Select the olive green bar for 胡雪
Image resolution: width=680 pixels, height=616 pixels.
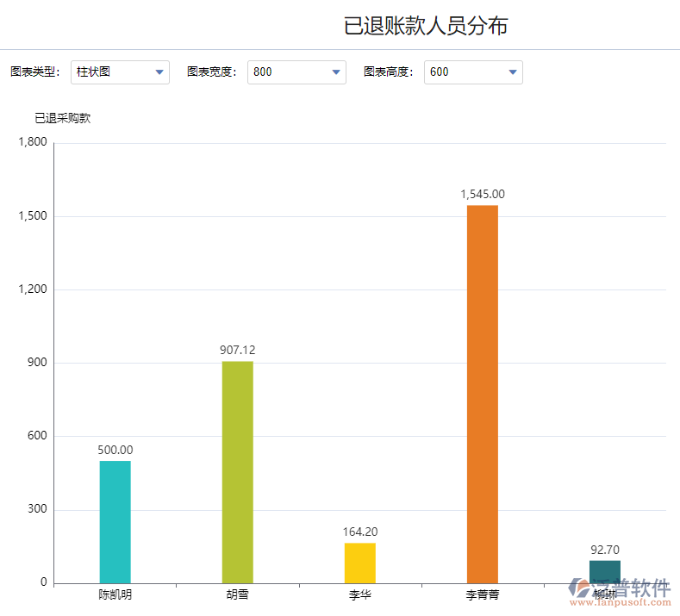(x=237, y=471)
